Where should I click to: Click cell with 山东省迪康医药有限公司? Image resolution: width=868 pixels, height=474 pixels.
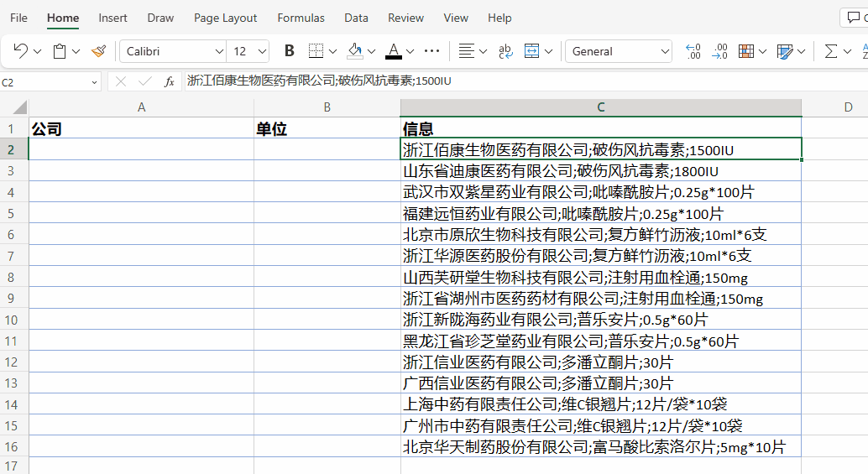[600, 171]
